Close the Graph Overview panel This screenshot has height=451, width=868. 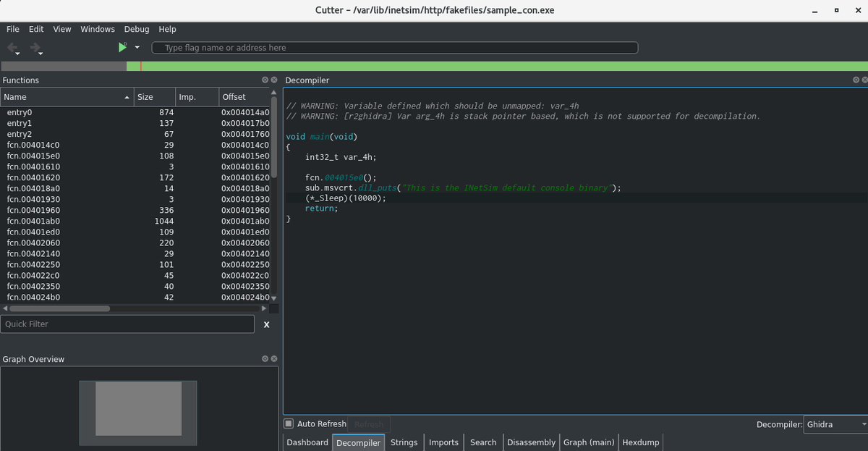(274, 358)
